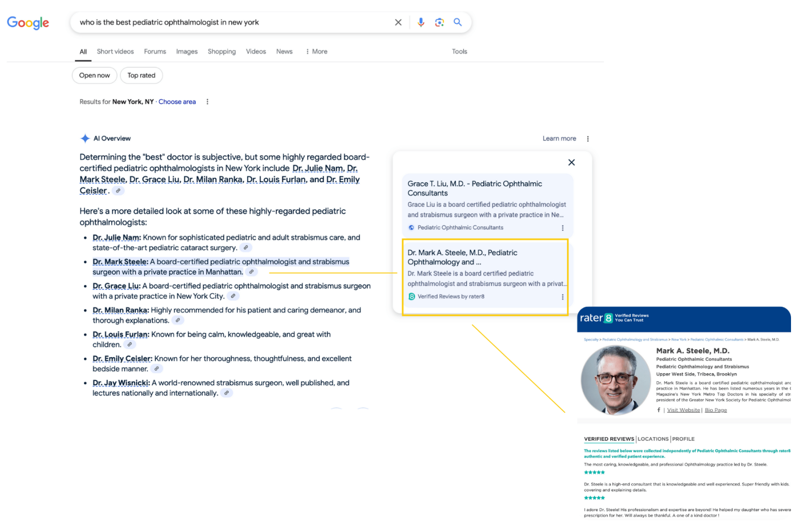Switch to the Images results tab

187,51
